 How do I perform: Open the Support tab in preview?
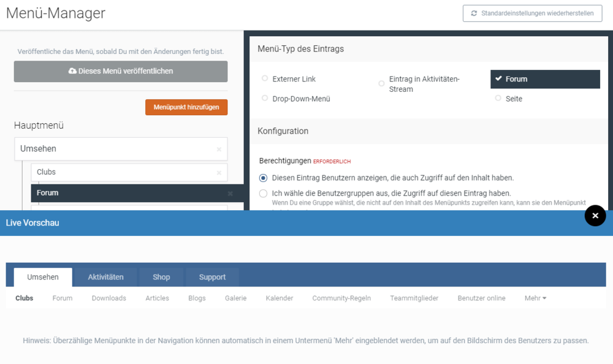pos(212,277)
